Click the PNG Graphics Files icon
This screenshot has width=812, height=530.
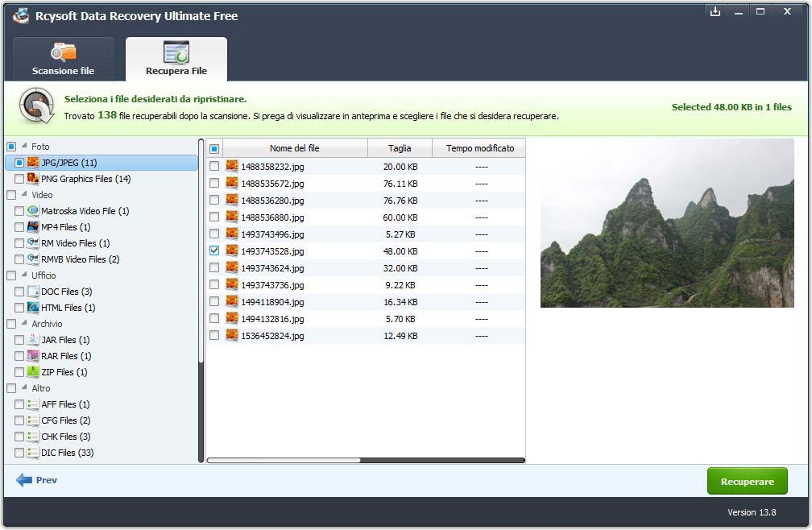[x=33, y=179]
